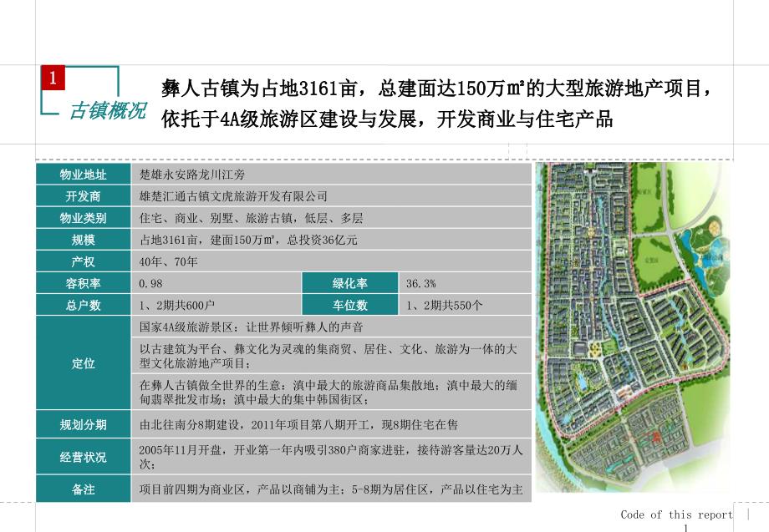This screenshot has width=769, height=532.
Task: Click the town master plan map image
Action: tap(632, 327)
